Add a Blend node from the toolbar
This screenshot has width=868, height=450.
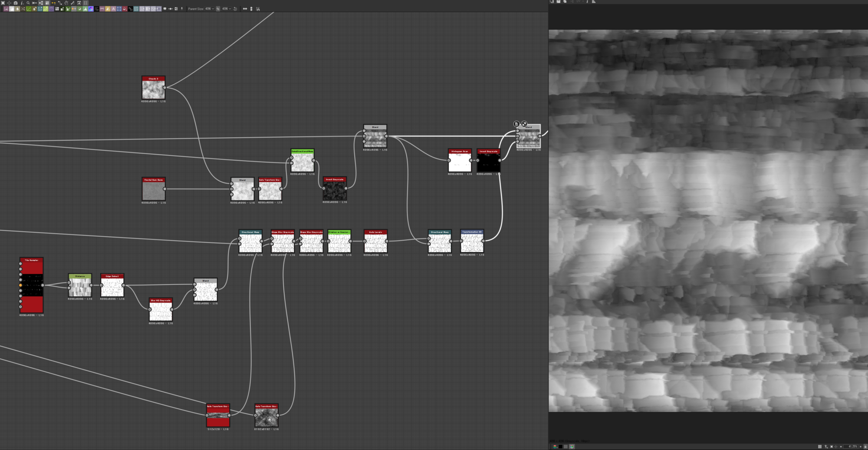click(x=12, y=9)
